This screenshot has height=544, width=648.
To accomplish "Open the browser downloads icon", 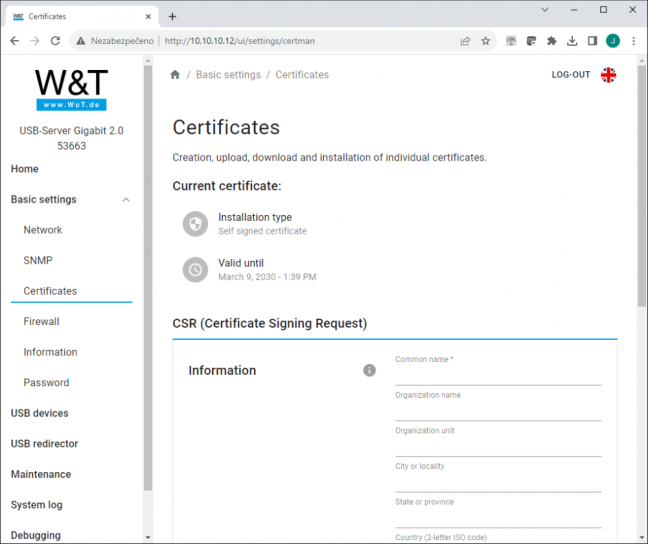I will (x=572, y=41).
